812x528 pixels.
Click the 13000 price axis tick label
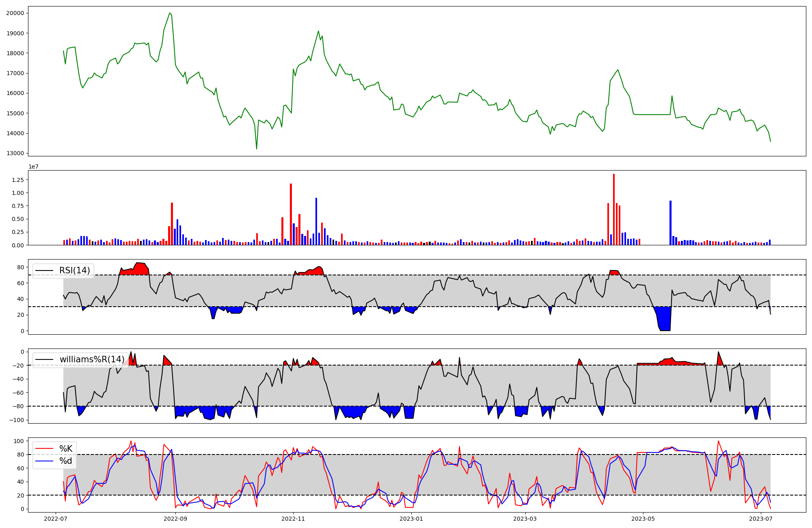[15, 154]
